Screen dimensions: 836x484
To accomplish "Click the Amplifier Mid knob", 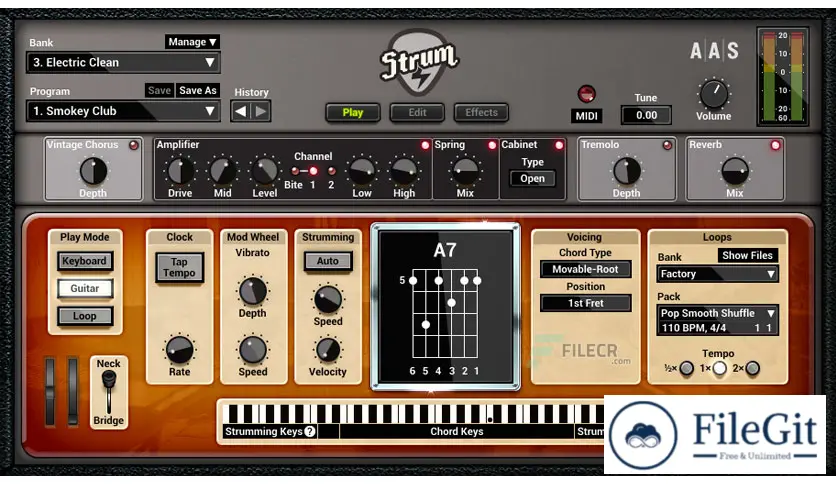I will (x=222, y=171).
